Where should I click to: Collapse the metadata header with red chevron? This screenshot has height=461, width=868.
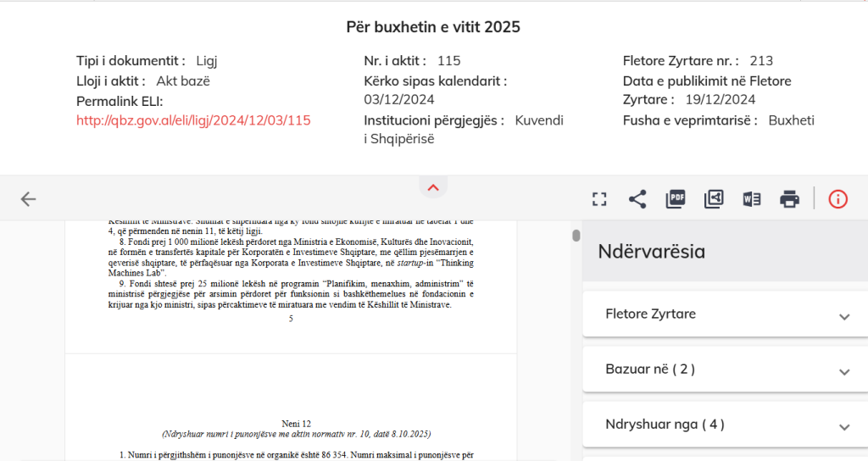433,187
